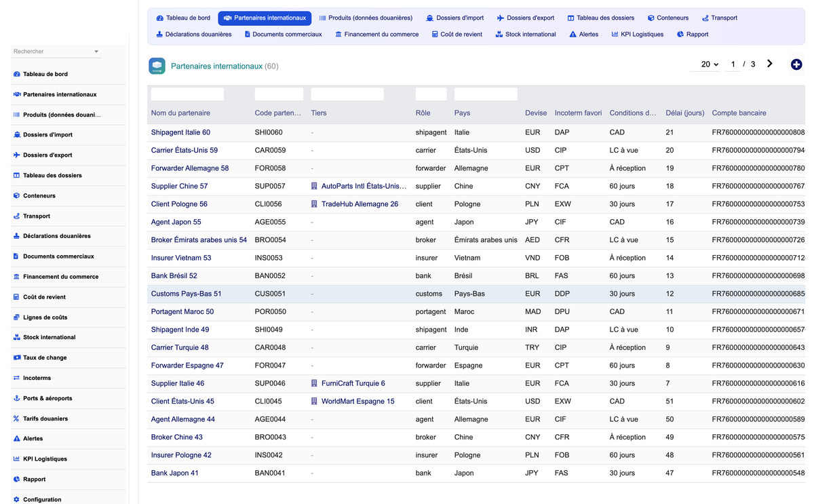Open linked tier WorldMart Espagne 15
Viewport: 814px width, 504px height.
pyautogui.click(x=357, y=402)
